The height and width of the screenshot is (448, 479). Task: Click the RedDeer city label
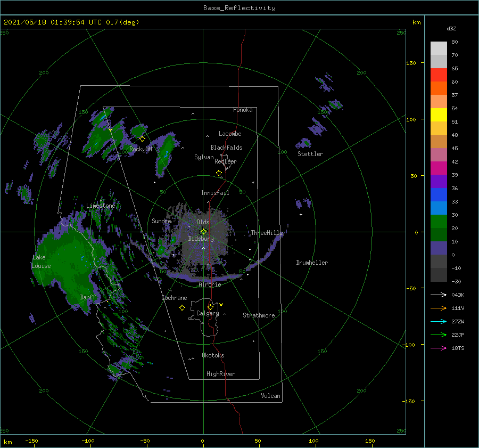point(226,161)
